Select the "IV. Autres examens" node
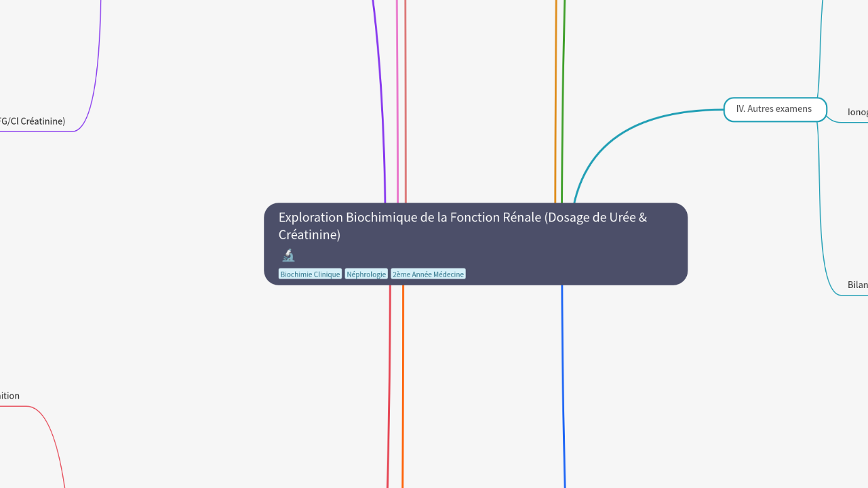 point(774,108)
